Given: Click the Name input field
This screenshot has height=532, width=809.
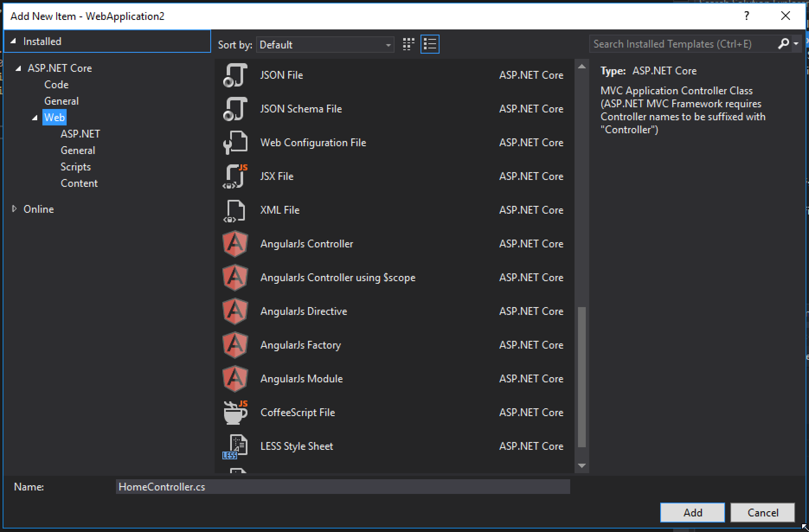Looking at the screenshot, I should 343,487.
